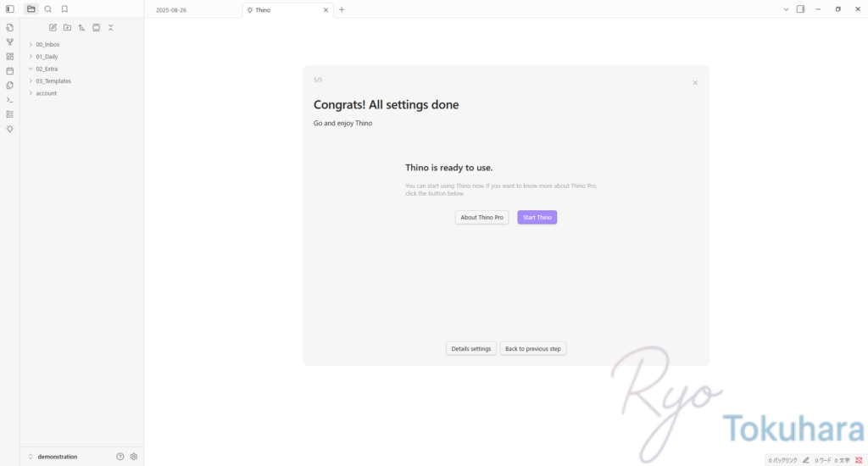Expand the 03_Templates folder chevron

coord(31,80)
